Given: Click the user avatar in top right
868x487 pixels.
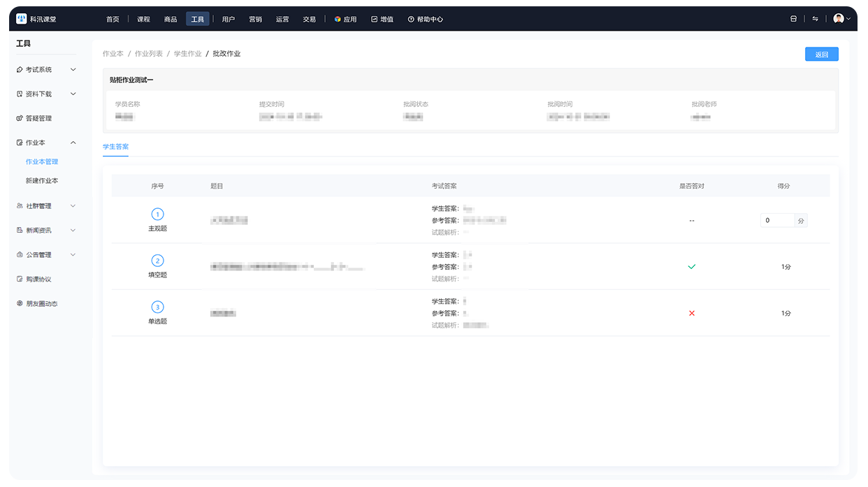Looking at the screenshot, I should pyautogui.click(x=839, y=19).
